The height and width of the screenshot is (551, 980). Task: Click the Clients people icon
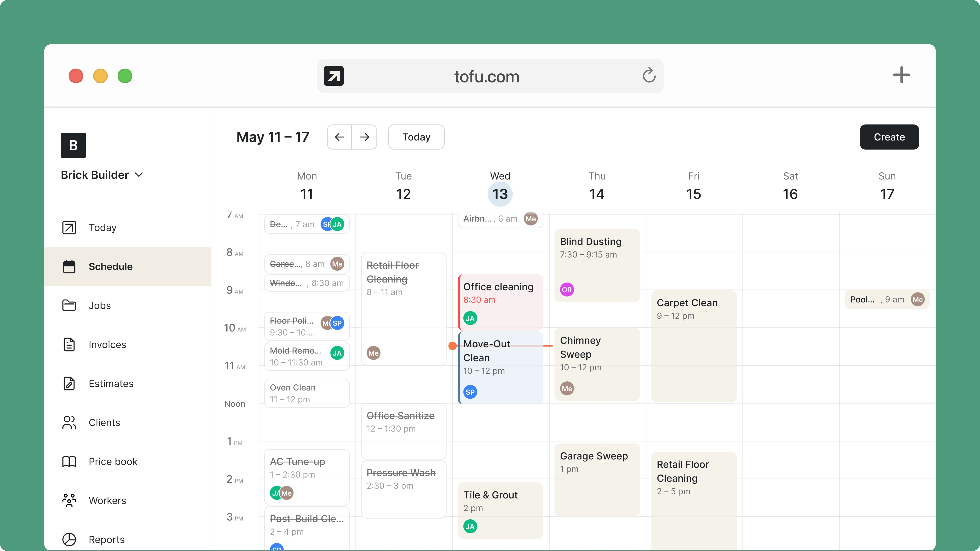69,422
